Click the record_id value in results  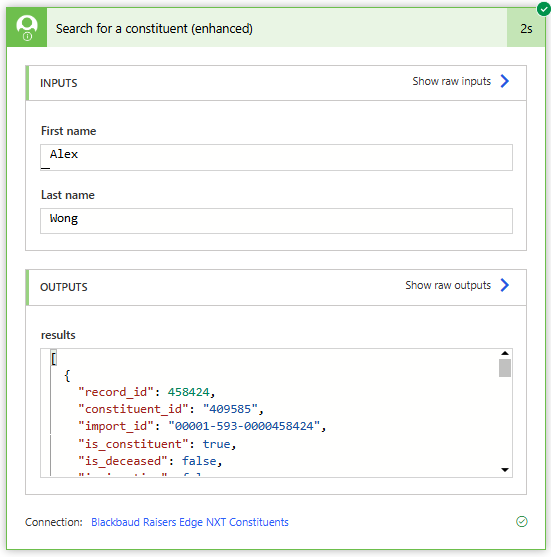click(188, 392)
